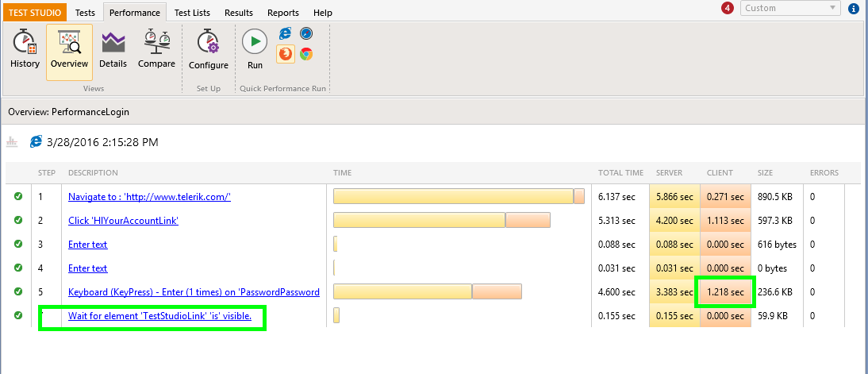
Task: Click the time bar for step 1
Action: coord(459,196)
